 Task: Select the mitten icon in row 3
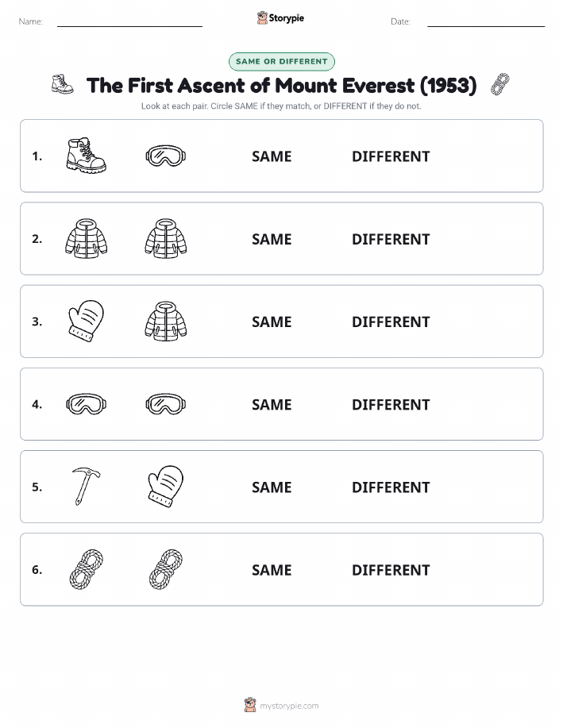(x=87, y=321)
